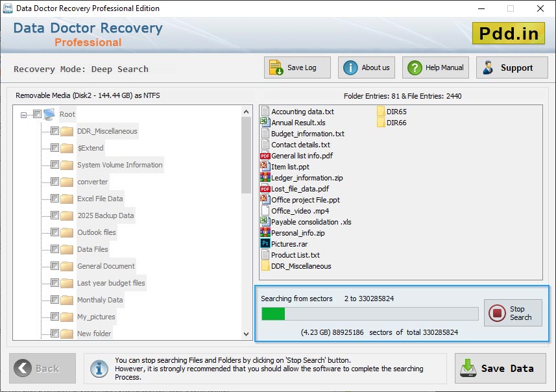Click the Save Log button
Image resolution: width=556 pixels, height=392 pixels.
(x=297, y=67)
